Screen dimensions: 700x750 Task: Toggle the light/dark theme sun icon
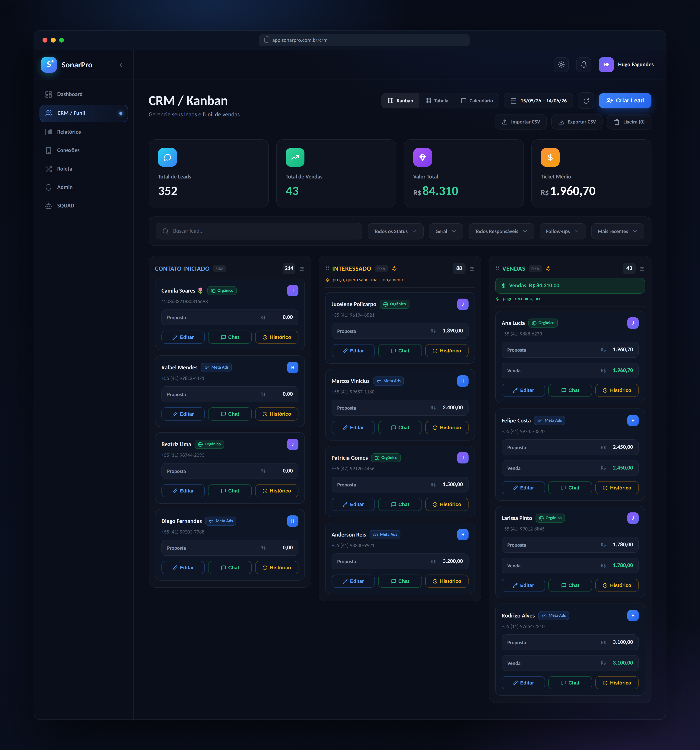tap(561, 65)
